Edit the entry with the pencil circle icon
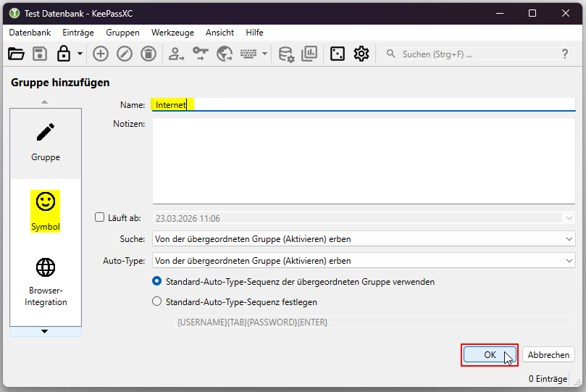This screenshot has width=586, height=392. coord(125,54)
